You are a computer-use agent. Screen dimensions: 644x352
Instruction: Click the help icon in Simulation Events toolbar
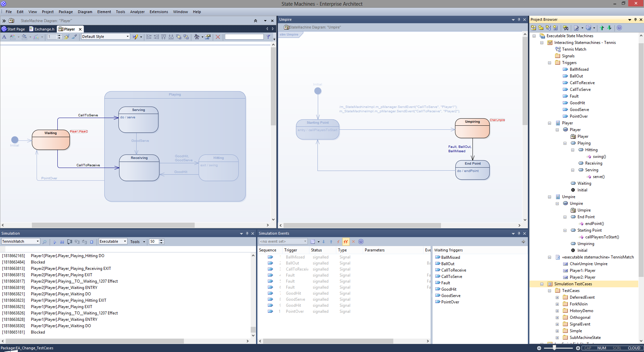361,242
